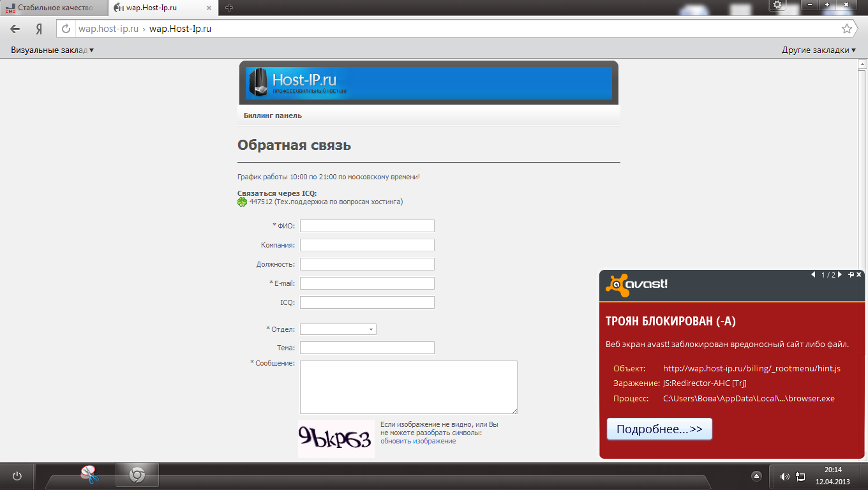Click the Обратная связь page heading

(x=294, y=145)
